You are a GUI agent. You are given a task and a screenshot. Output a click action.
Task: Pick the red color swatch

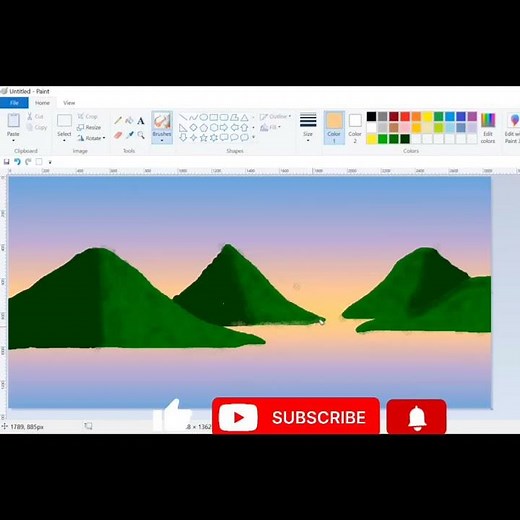tap(405, 117)
